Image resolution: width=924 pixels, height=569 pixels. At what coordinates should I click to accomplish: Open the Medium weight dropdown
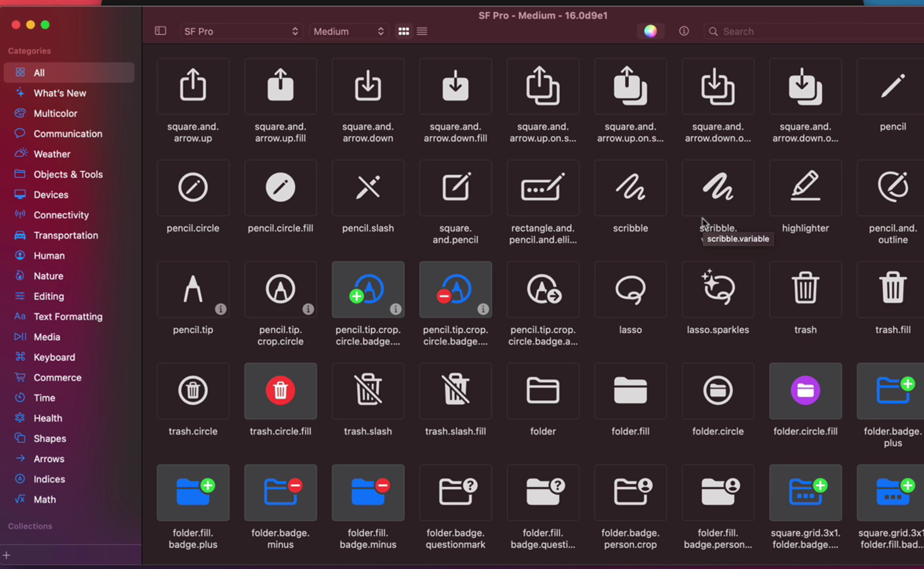click(x=348, y=31)
